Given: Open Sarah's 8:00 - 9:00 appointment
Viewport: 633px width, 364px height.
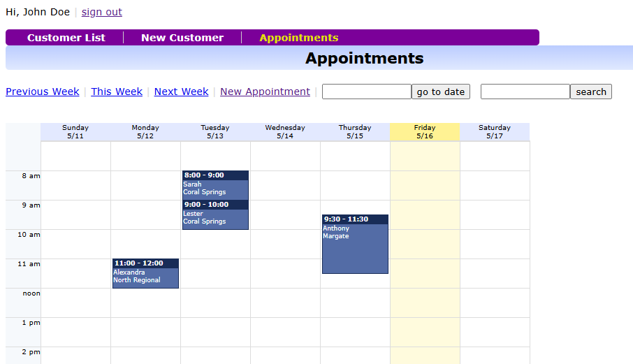Looking at the screenshot, I should coord(215,185).
